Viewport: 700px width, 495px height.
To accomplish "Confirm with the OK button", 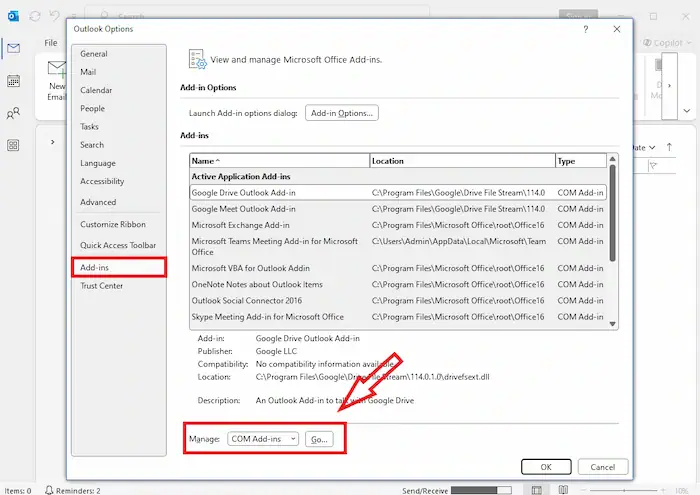I will pos(546,467).
